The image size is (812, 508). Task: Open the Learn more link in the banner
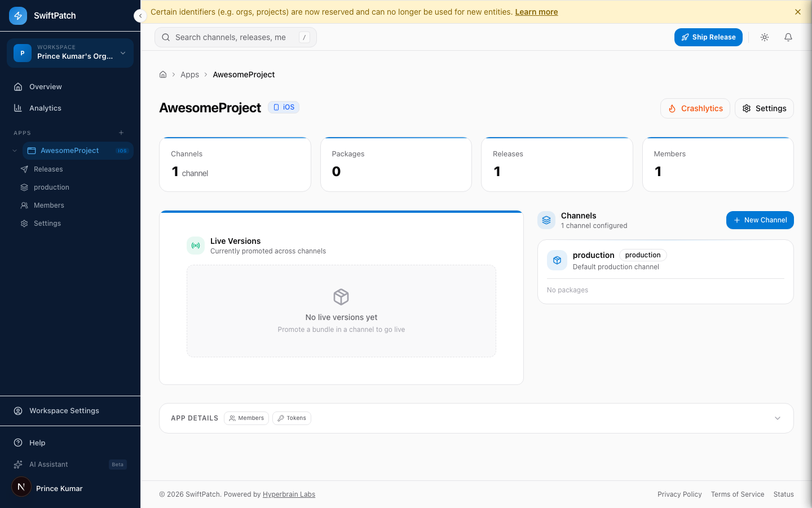536,11
